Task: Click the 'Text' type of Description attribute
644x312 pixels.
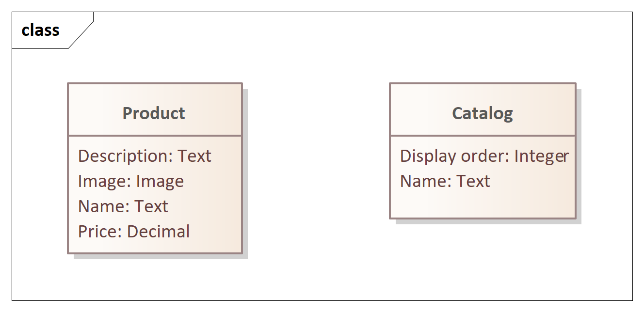Action: coord(194,156)
